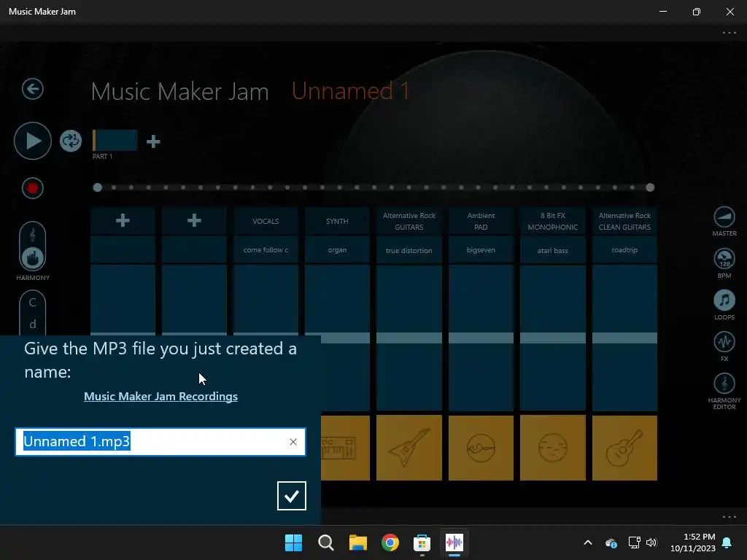Click the timeline end marker
This screenshot has height=560, width=747.
coord(650,187)
